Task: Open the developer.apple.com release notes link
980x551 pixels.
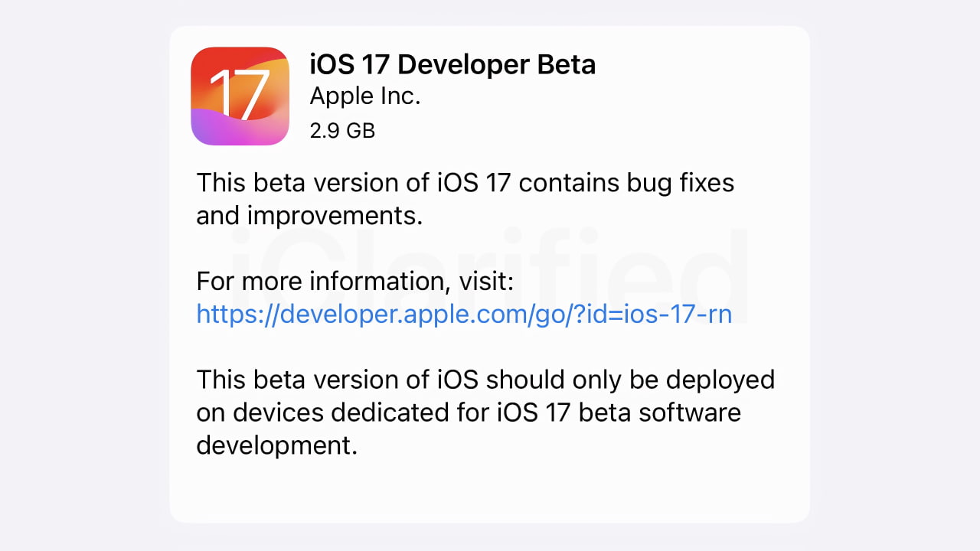Action: click(x=464, y=314)
